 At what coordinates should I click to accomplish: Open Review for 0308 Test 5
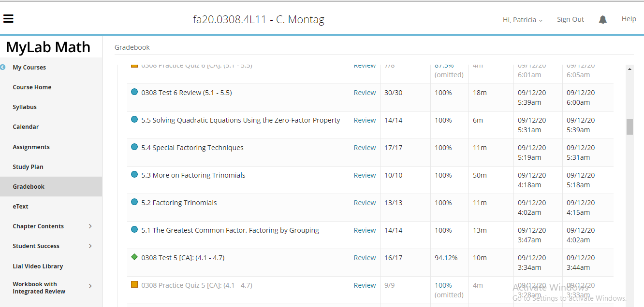(365, 258)
